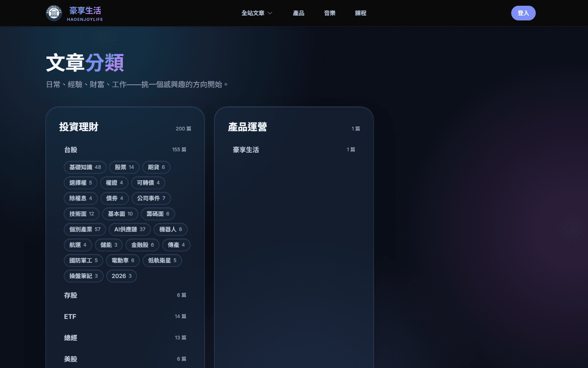Viewport: 588px width, 368px height.
Task: Open the 全站文章 dropdown menu
Action: coord(257,13)
